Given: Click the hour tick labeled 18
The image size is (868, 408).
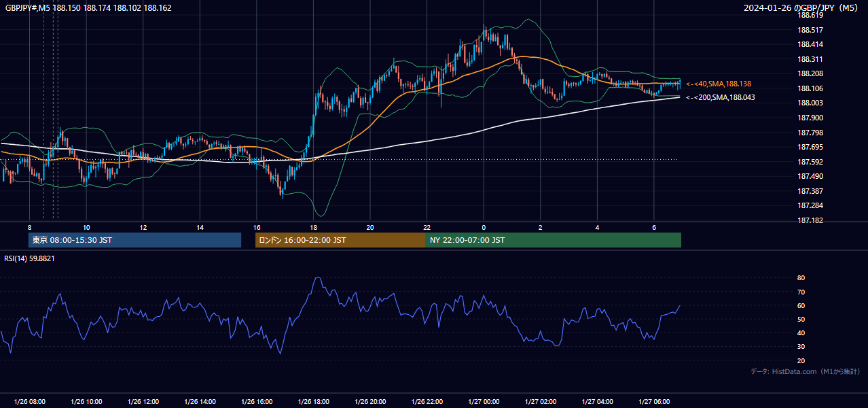Looking at the screenshot, I should coord(313,227).
